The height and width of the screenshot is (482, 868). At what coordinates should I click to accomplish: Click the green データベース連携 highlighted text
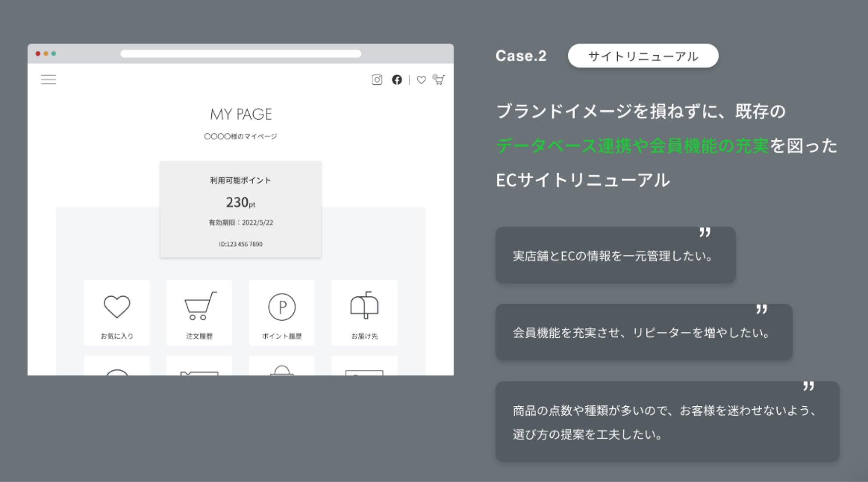[632, 146]
